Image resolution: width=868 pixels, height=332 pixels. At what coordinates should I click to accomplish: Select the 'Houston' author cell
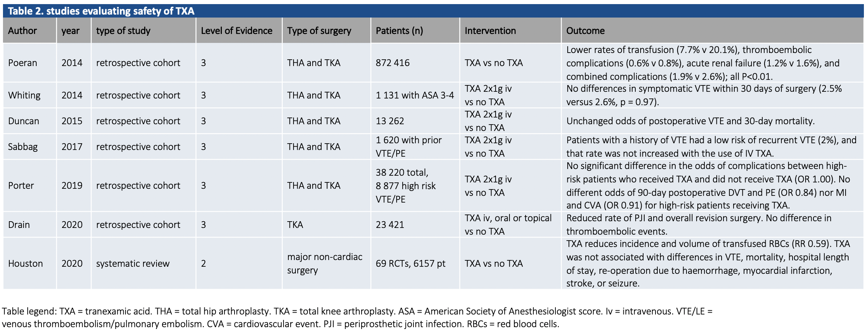(25, 263)
